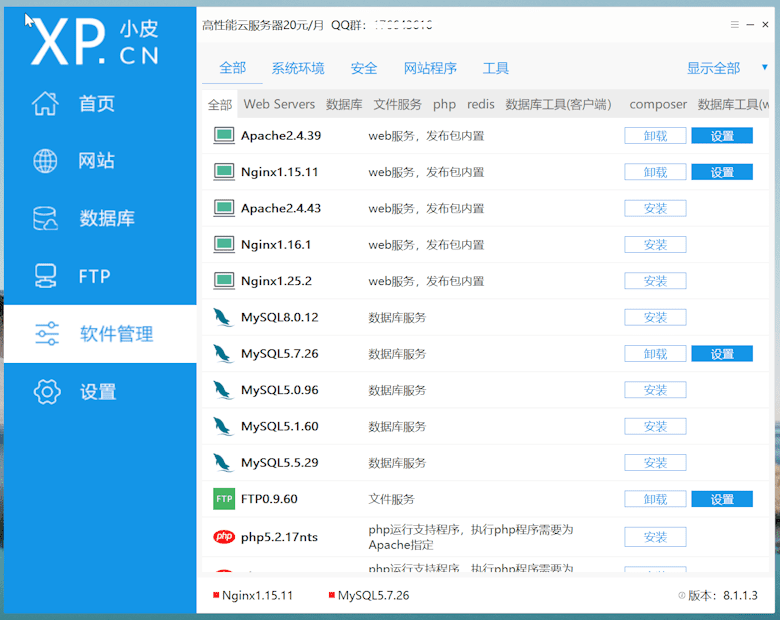The image size is (780, 620).
Task: Uninstall Apache2.4.39 with 卸载 button
Action: tap(655, 135)
